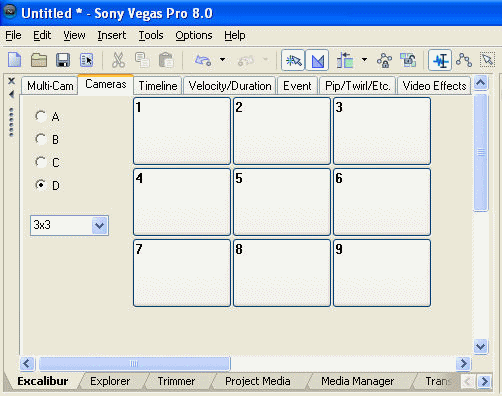Toggle the Automatic Crossfades icon
The width and height of the screenshot is (502, 396).
[317, 60]
